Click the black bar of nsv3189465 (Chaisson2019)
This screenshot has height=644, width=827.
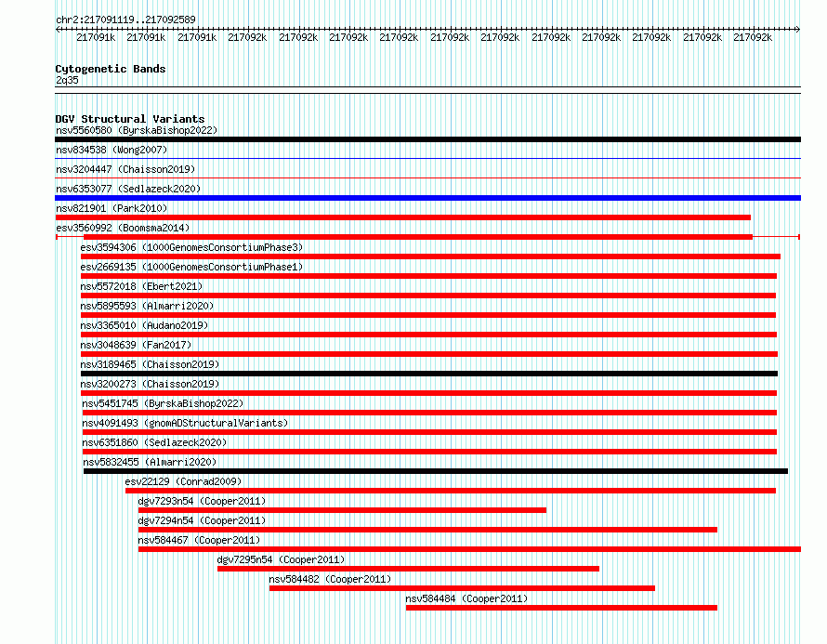(429, 374)
